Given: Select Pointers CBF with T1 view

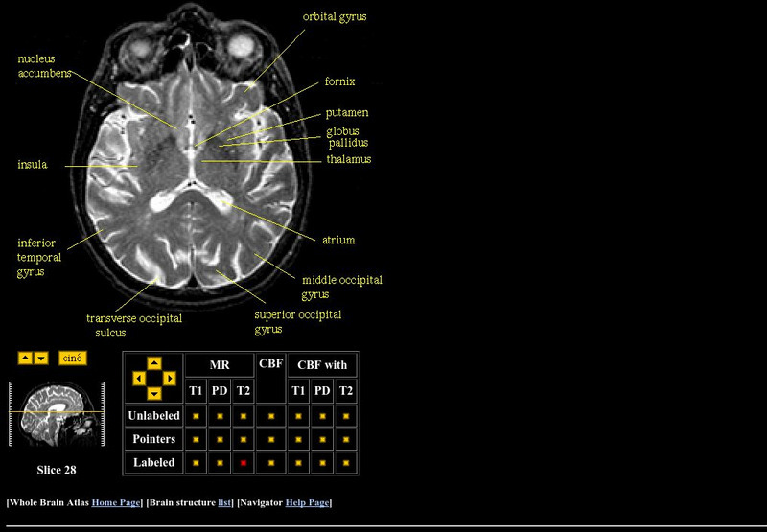Looking at the screenshot, I should tap(298, 439).
